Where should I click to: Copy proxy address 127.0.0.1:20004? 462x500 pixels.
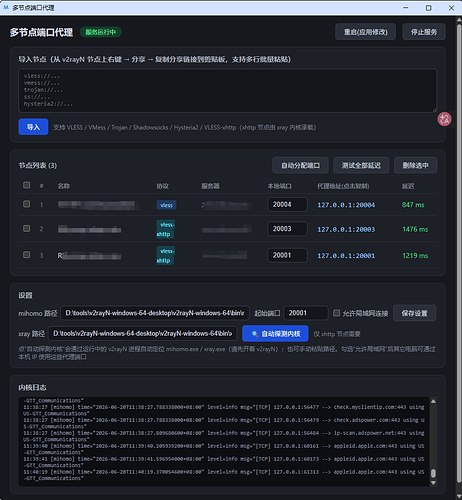[x=346, y=205]
